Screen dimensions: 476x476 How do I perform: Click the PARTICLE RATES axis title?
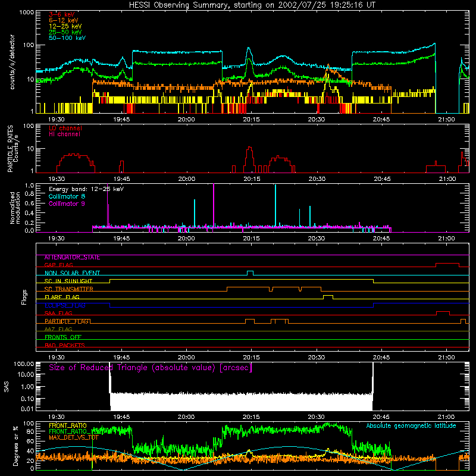pos(10,149)
